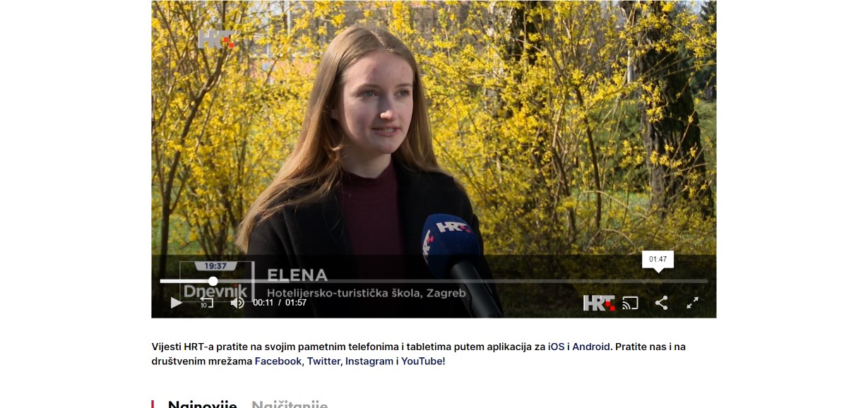The image size is (868, 408).
Task: Click the progress bar scrubber handle
Action: click(x=213, y=281)
